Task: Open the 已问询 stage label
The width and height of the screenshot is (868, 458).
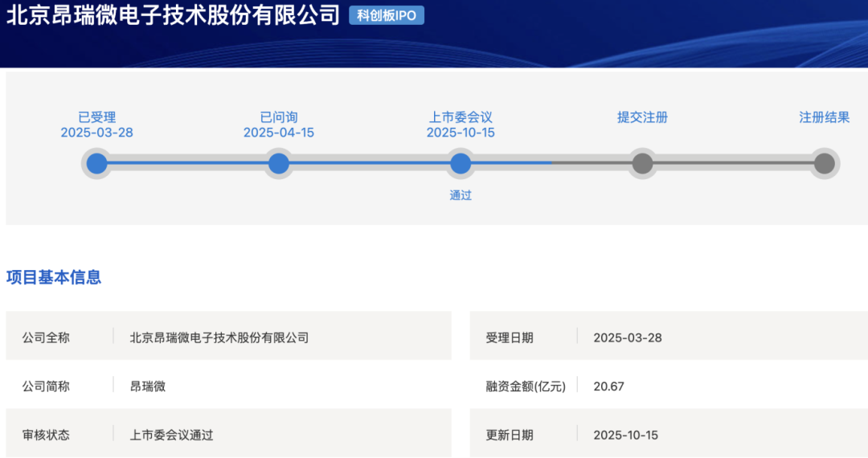Action: pos(279,117)
